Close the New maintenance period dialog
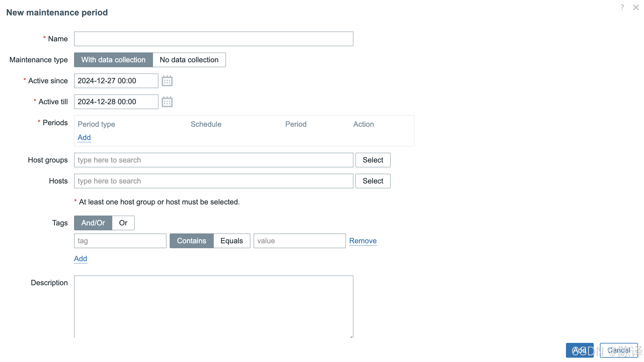The width and height of the screenshot is (644, 362). [636, 7]
